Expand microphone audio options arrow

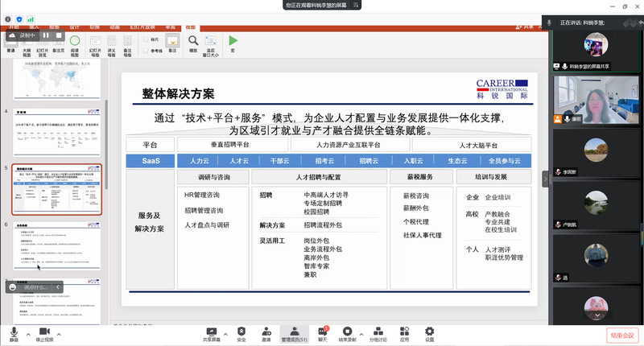28,332
